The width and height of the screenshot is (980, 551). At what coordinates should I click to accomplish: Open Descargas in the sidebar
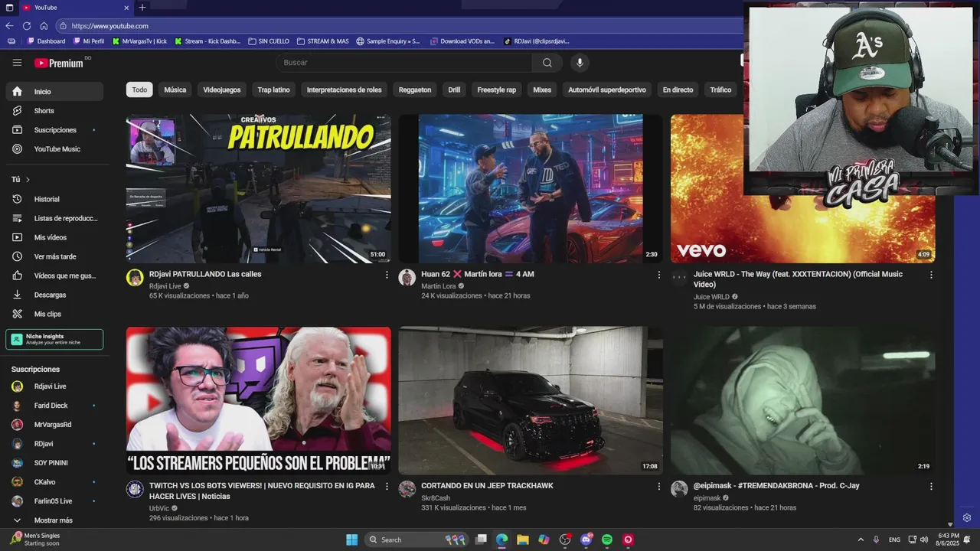pos(54,295)
